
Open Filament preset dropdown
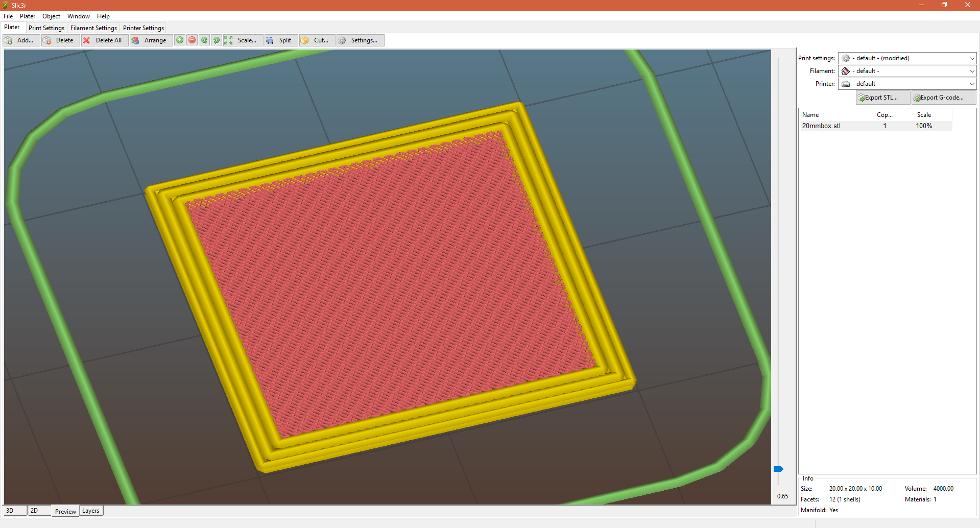[x=907, y=71]
